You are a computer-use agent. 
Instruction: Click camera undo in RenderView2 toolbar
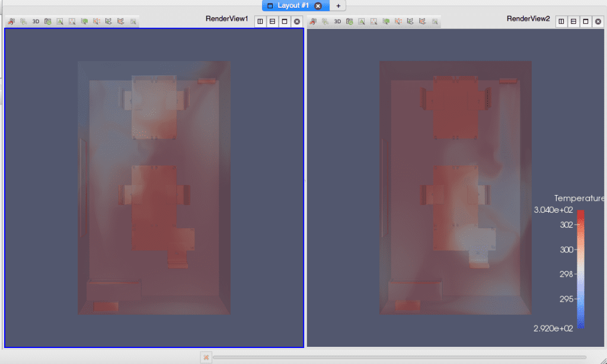coord(313,21)
